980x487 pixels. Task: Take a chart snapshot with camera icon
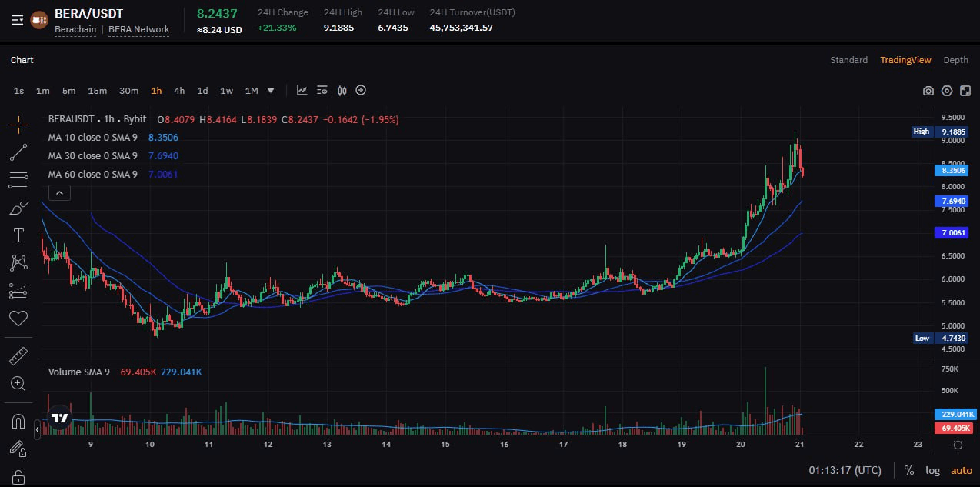pos(928,91)
